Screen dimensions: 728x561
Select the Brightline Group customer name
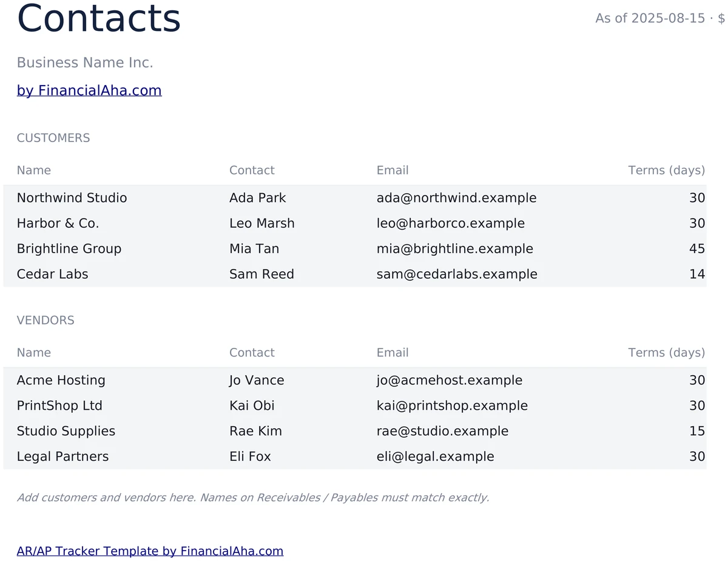click(x=69, y=249)
